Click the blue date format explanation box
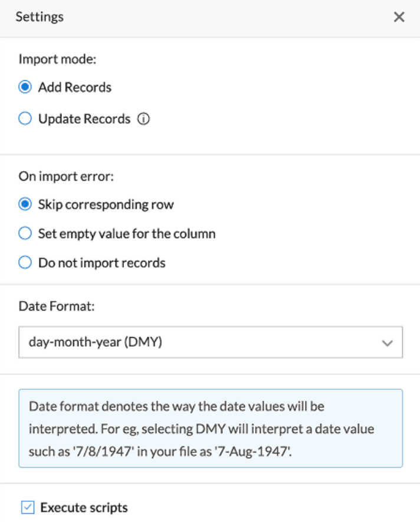This screenshot has width=420, height=522. pos(211,428)
